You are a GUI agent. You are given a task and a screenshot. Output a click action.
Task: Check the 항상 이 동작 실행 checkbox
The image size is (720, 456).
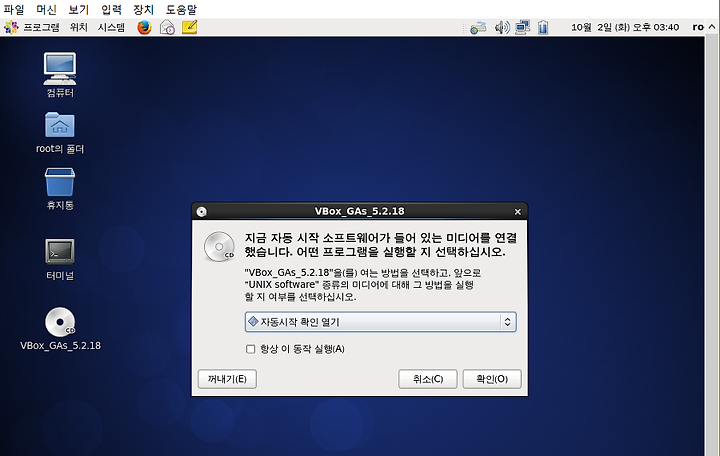(251, 349)
